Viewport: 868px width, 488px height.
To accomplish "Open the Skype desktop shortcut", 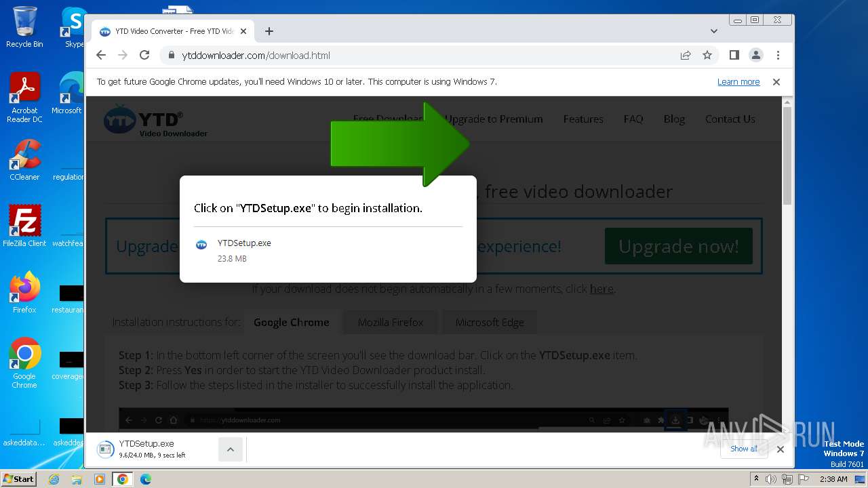I will tap(73, 27).
